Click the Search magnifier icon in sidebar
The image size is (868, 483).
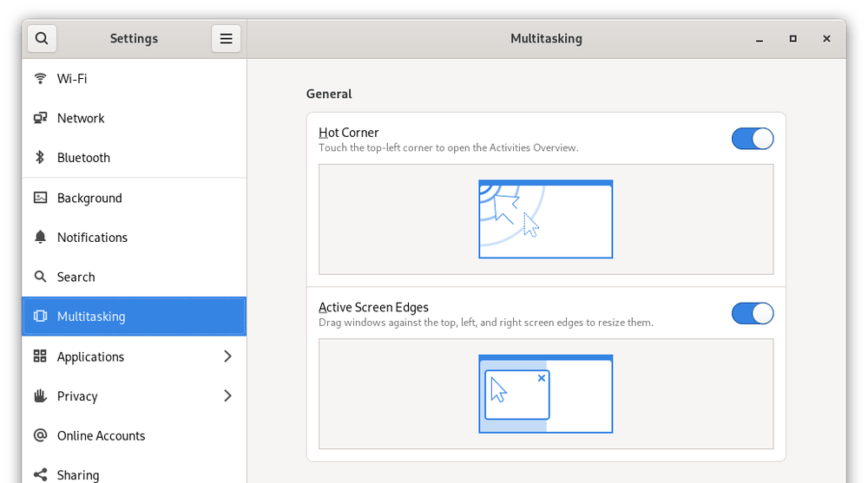(x=40, y=277)
